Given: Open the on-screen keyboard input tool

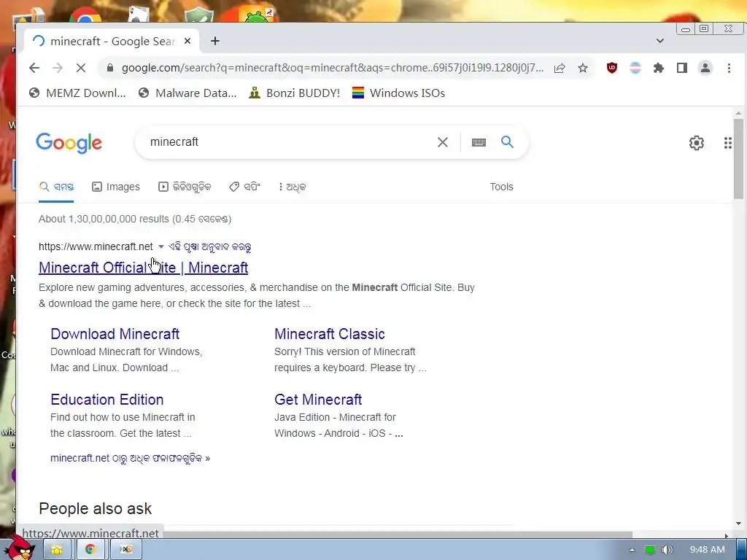Looking at the screenshot, I should point(479,142).
